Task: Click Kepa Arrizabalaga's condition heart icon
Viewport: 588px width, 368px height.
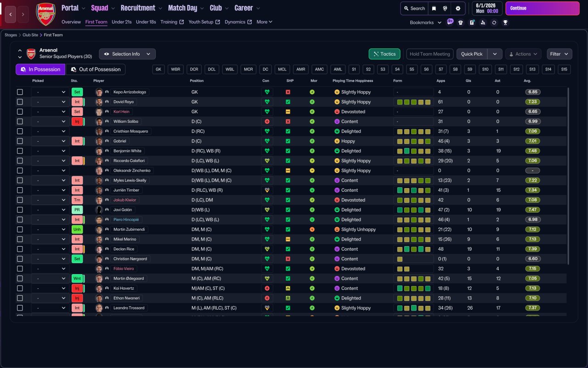Action: (267, 92)
